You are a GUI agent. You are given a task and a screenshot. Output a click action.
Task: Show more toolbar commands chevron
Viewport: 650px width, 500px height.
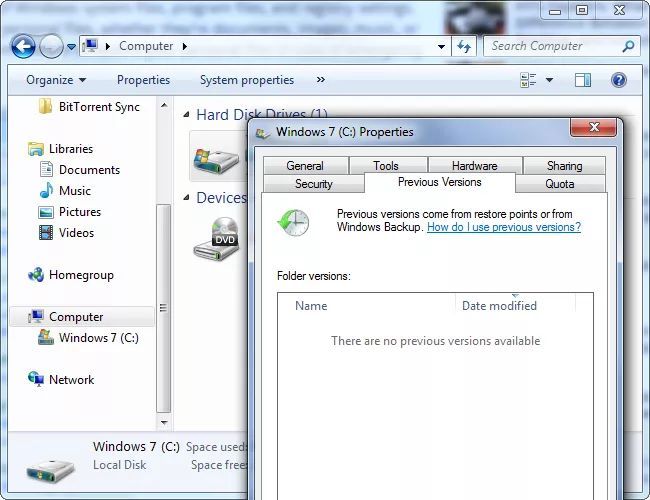320,79
